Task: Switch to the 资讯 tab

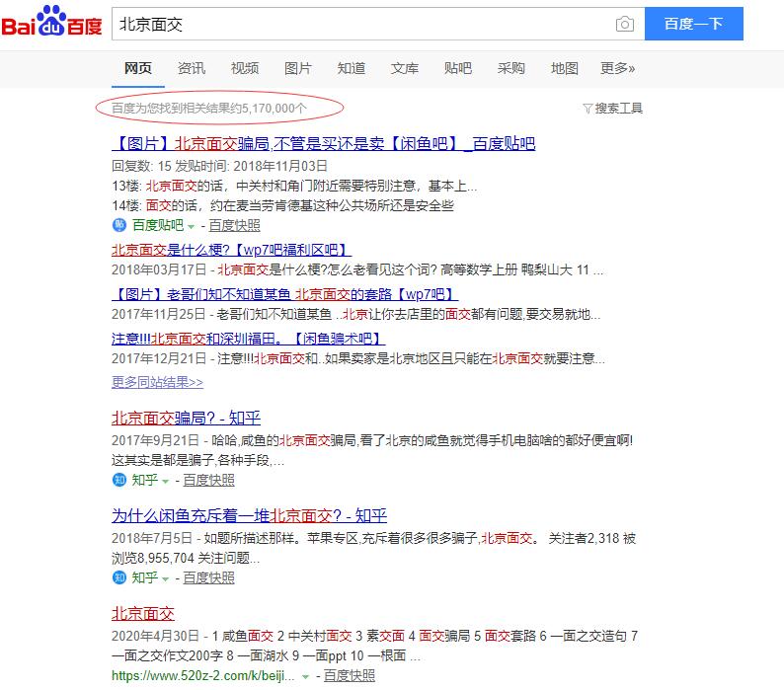Action: click(192, 68)
